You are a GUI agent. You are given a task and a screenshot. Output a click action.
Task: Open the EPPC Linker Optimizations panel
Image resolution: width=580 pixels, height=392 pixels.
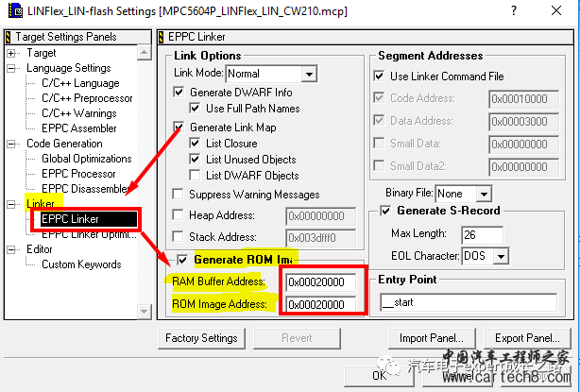89,234
